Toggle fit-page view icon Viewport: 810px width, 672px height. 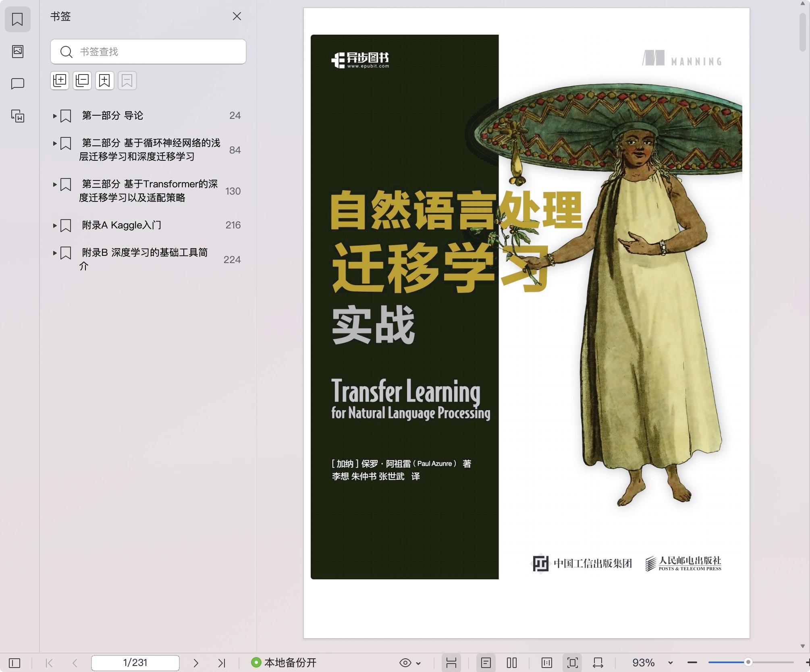(x=573, y=663)
